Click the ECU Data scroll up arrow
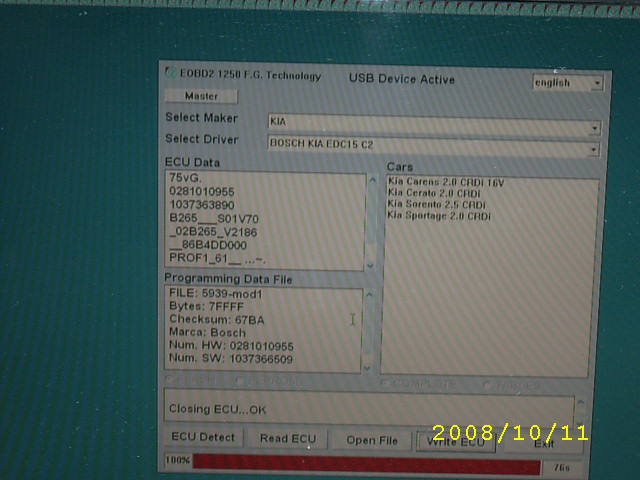Screen dimensions: 640x480 pyautogui.click(x=372, y=180)
